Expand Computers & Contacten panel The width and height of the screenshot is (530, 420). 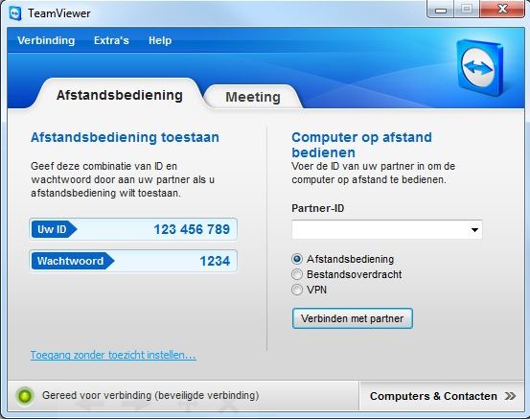tap(443, 396)
